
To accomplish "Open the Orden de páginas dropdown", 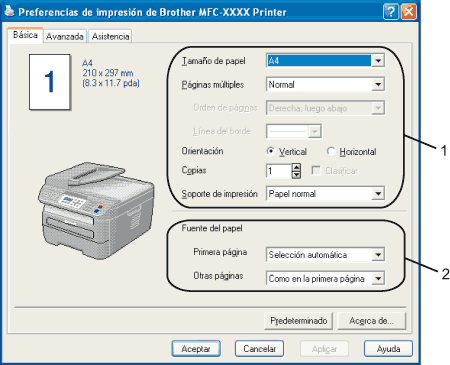I will tap(325, 108).
